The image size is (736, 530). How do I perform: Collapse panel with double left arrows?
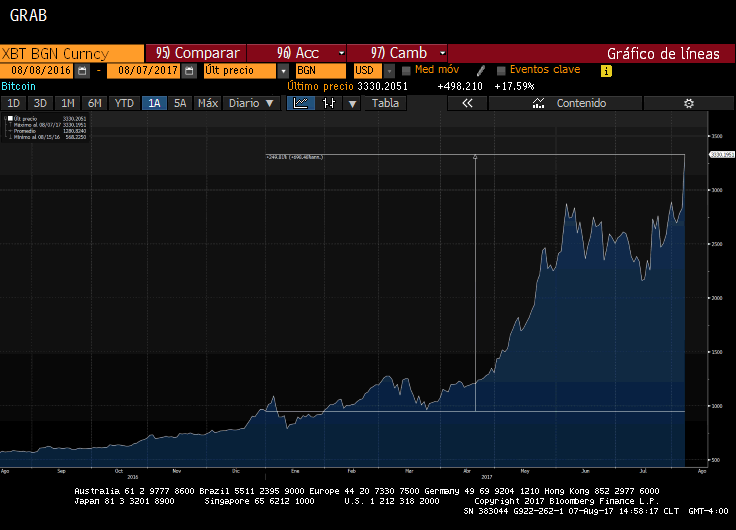pos(466,103)
